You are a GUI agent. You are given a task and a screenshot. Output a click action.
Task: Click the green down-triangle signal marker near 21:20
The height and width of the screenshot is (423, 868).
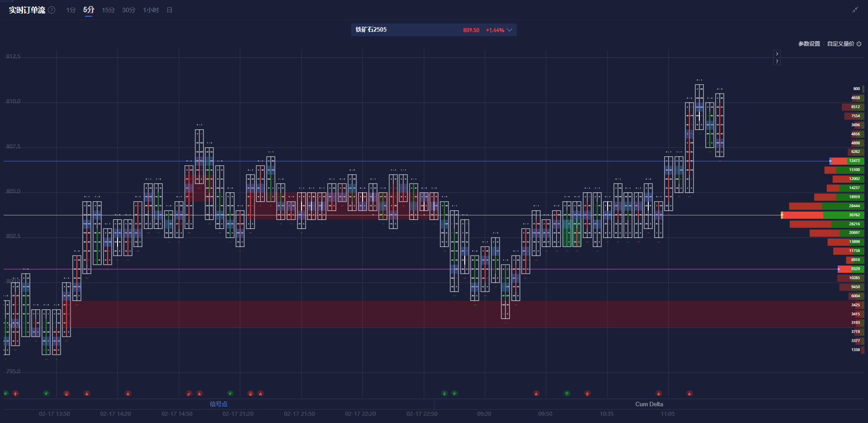[230, 394]
